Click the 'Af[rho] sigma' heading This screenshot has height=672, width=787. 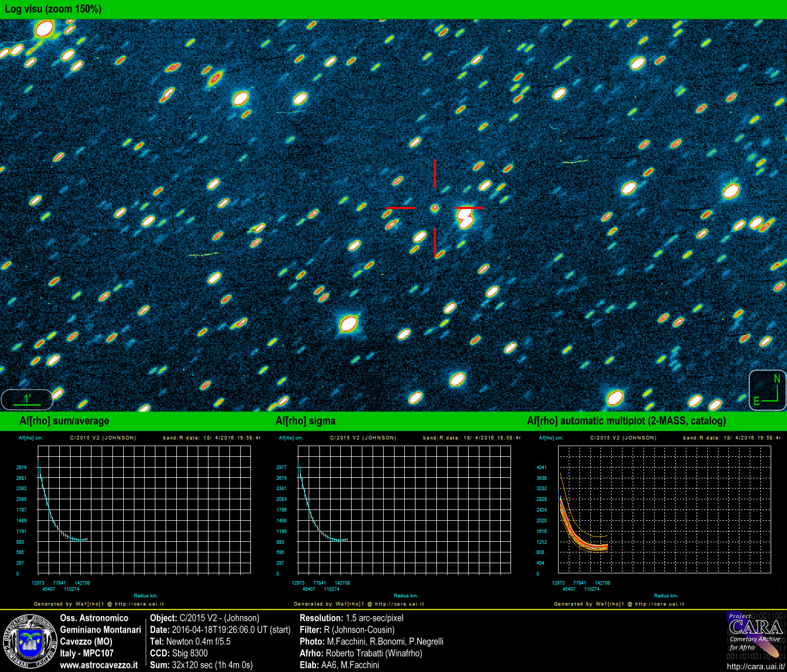tap(306, 421)
